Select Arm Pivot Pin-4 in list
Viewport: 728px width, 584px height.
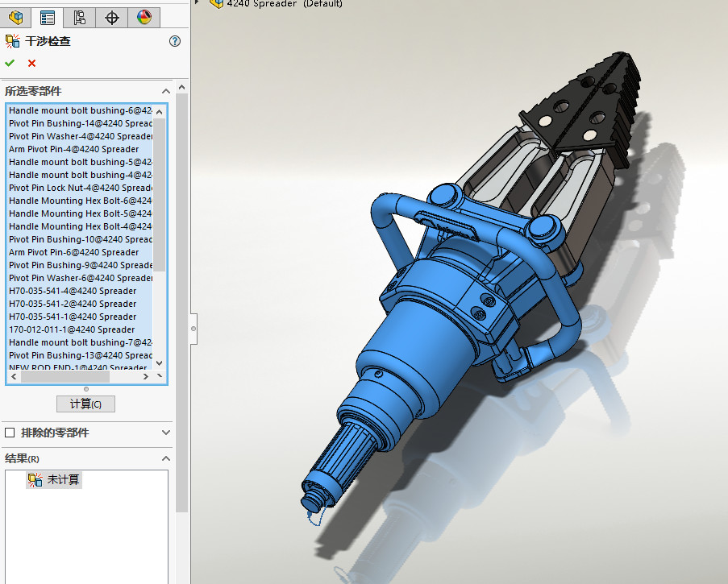(81, 149)
